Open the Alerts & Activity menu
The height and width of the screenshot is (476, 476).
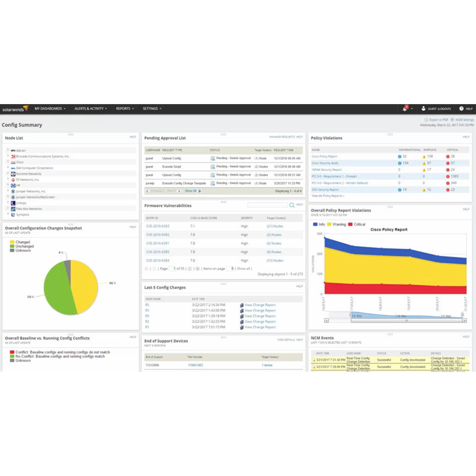point(91,109)
